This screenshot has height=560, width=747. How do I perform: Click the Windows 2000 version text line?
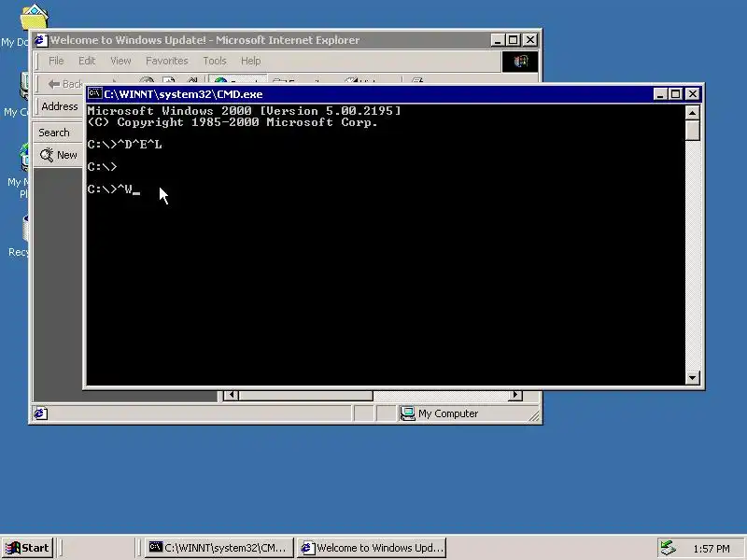[244, 111]
